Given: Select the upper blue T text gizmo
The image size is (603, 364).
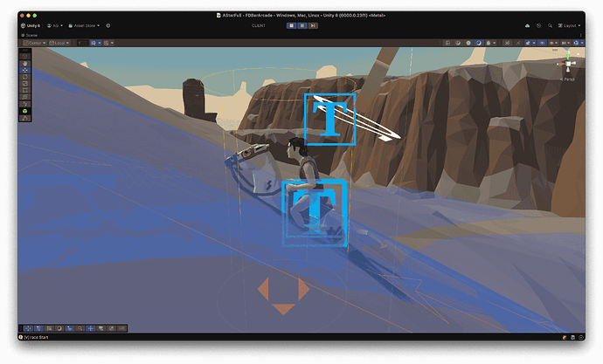Looking at the screenshot, I should (330, 119).
